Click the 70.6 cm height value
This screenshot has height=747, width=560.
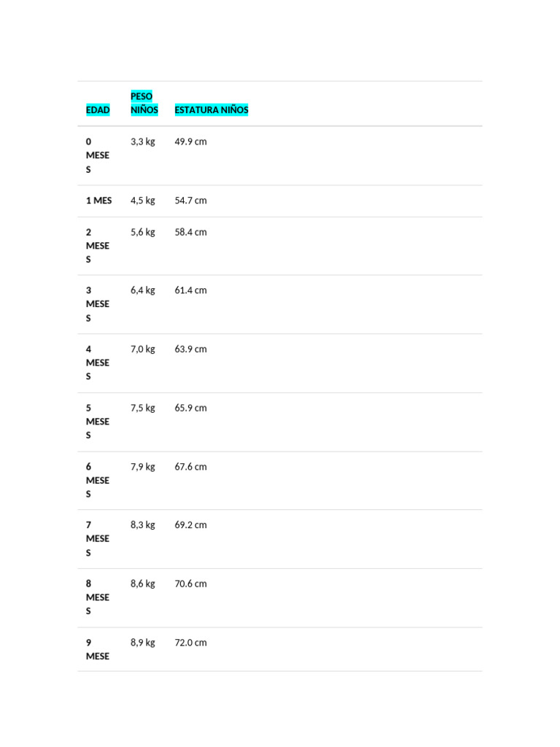pyautogui.click(x=190, y=584)
